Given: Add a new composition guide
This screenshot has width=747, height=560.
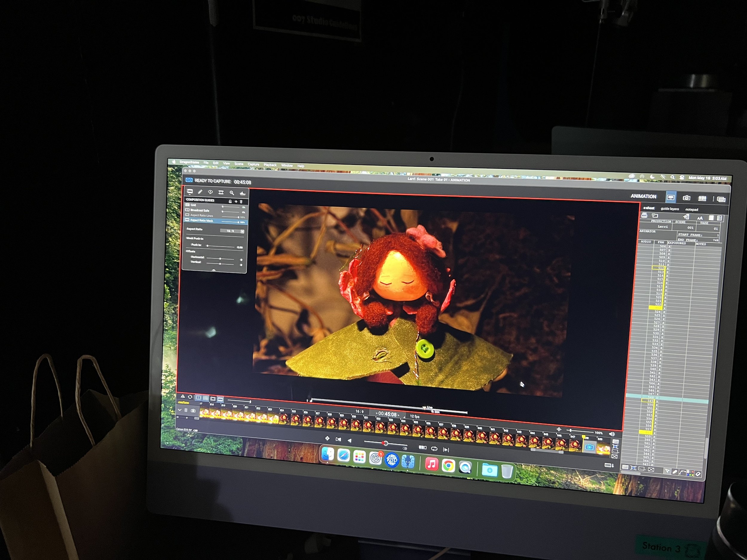Looking at the screenshot, I should [x=236, y=202].
